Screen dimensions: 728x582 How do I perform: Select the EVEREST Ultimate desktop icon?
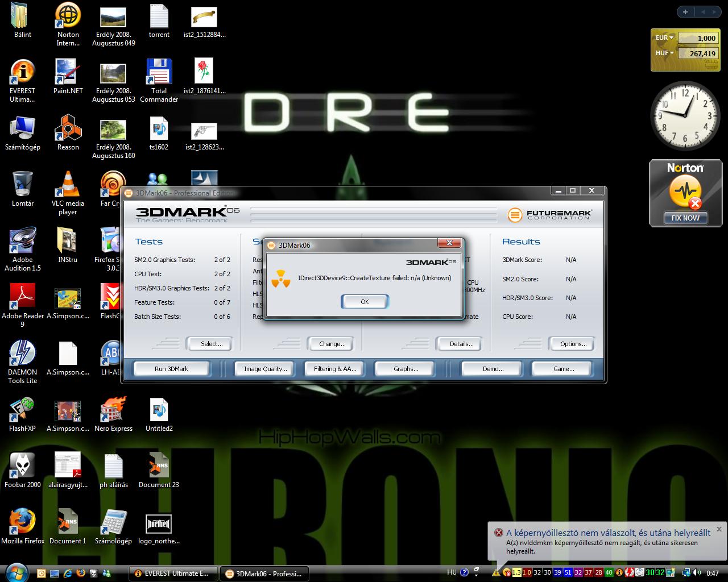[23, 81]
